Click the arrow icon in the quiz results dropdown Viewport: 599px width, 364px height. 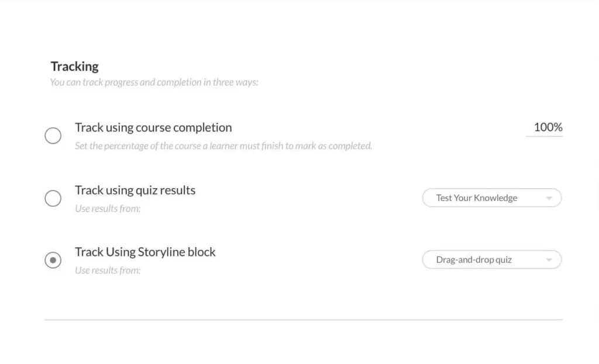tap(549, 199)
